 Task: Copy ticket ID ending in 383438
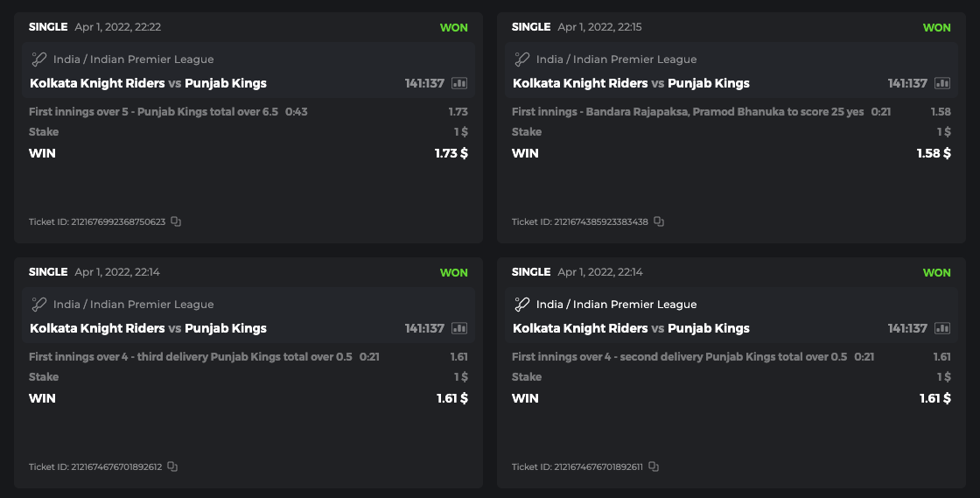(659, 222)
